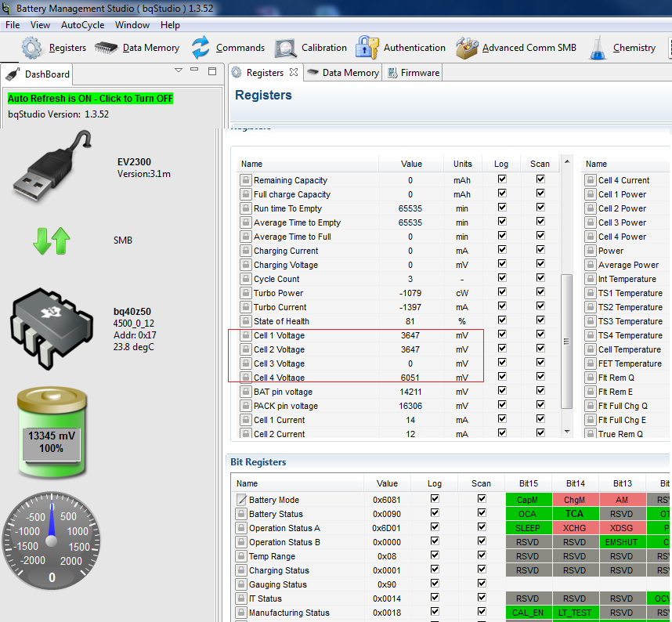The height and width of the screenshot is (622, 672).
Task: Toggle Scan checkbox for Turbo Power
Action: [x=541, y=292]
